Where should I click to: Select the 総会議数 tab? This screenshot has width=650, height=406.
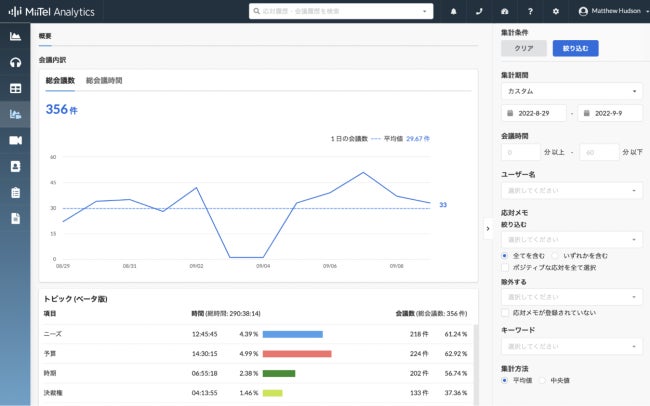coord(60,80)
